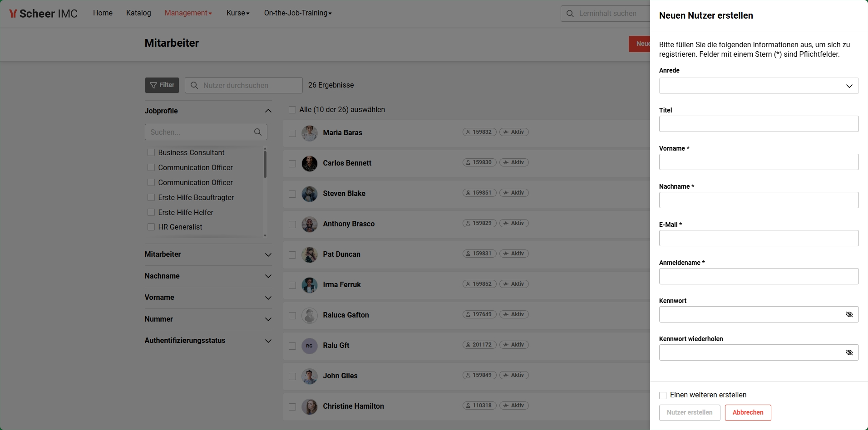Open Carlos Bennett's name link
This screenshot has width=868, height=430.
(347, 163)
